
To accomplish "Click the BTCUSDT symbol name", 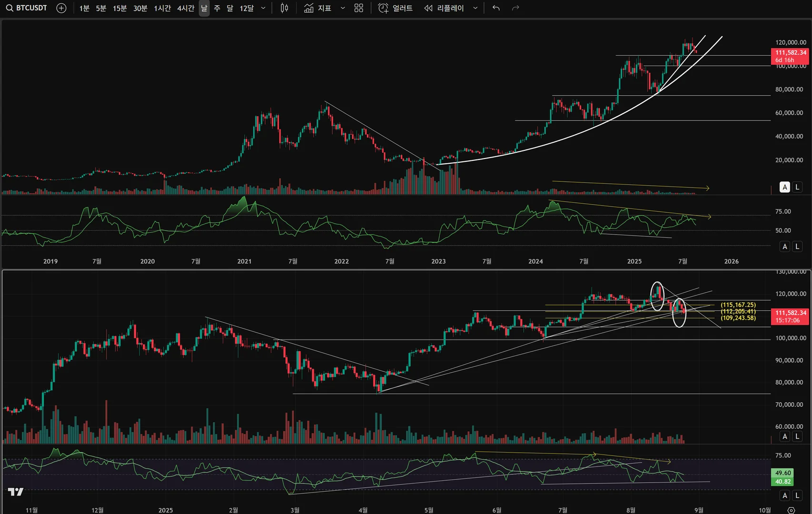I will coord(31,8).
